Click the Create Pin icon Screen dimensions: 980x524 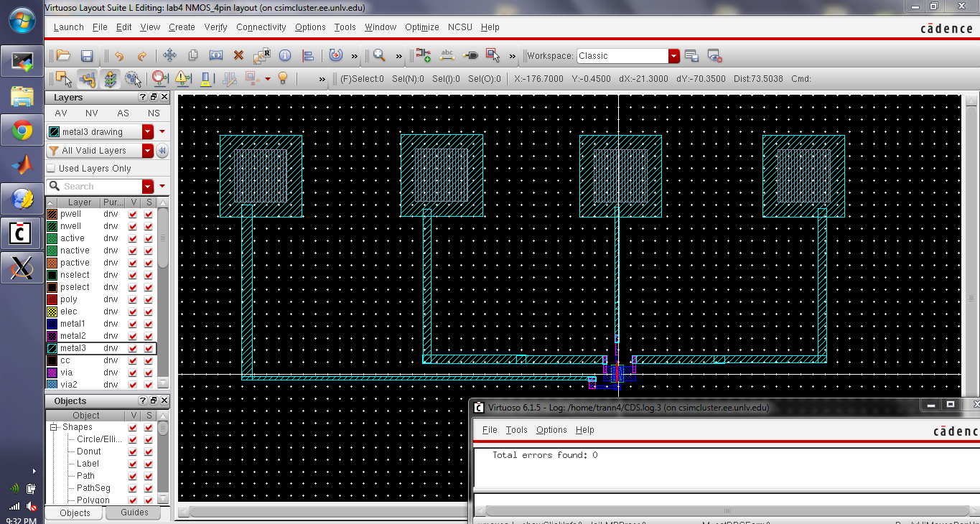tap(470, 55)
